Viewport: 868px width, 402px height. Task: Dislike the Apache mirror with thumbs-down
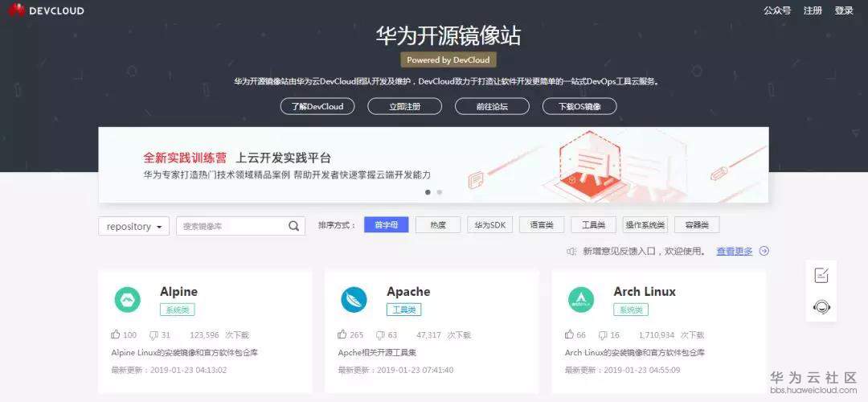point(380,335)
